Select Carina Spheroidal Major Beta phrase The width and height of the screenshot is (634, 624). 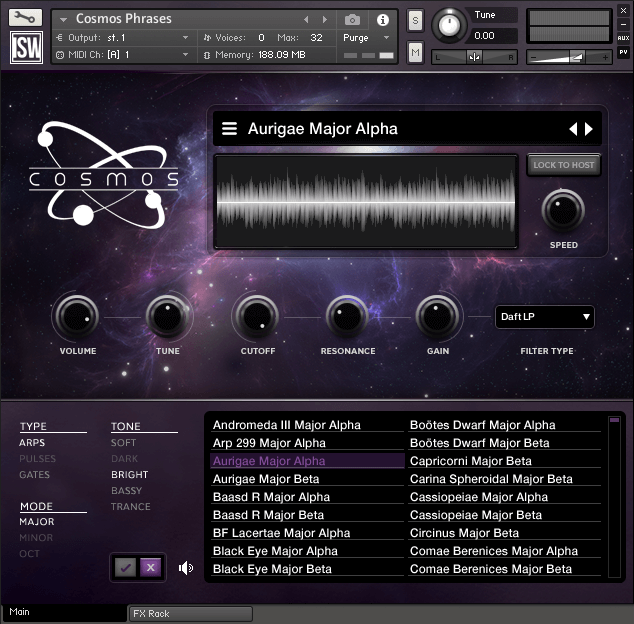505,479
